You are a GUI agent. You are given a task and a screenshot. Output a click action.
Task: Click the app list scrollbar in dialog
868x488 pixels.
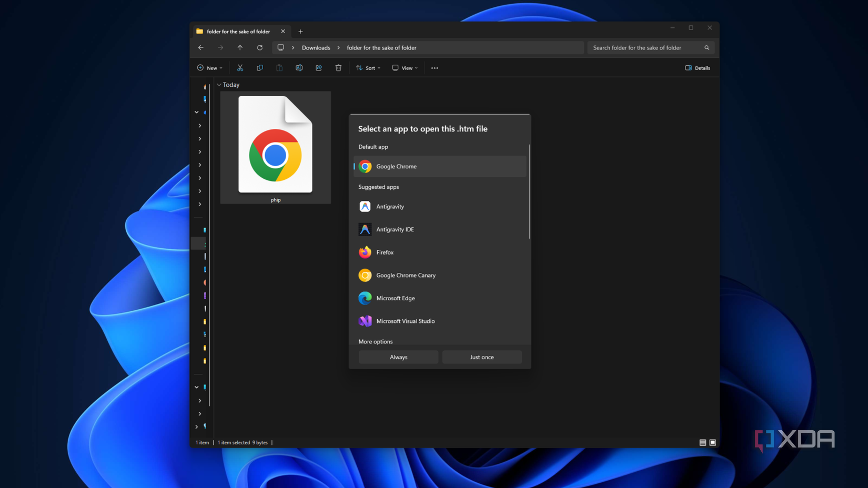click(529, 192)
